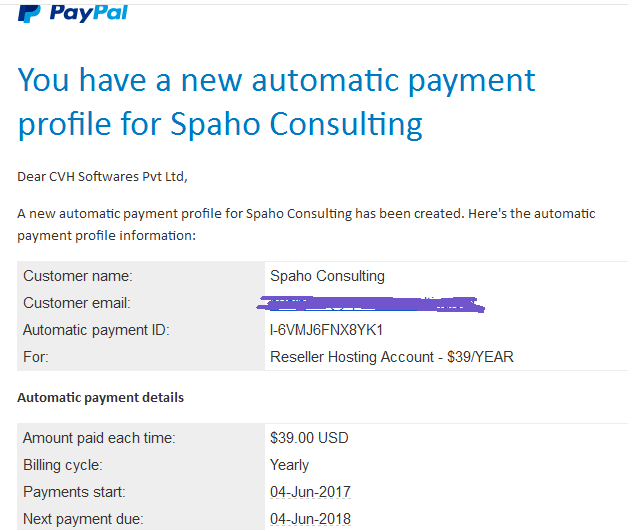Click the redacted customer email value
628x530 pixels.
[x=370, y=304]
